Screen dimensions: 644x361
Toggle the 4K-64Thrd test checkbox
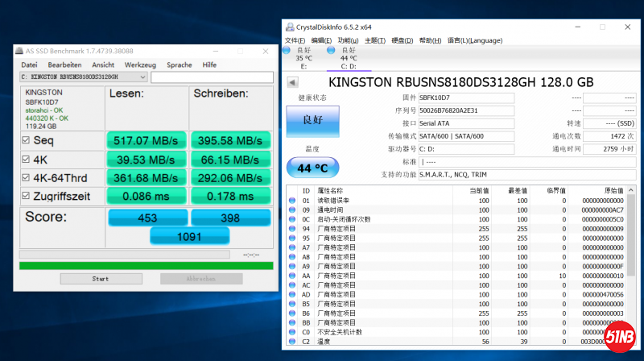27,177
